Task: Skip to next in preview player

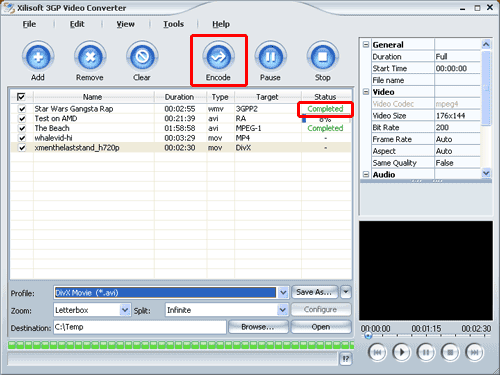Action: 474,352
